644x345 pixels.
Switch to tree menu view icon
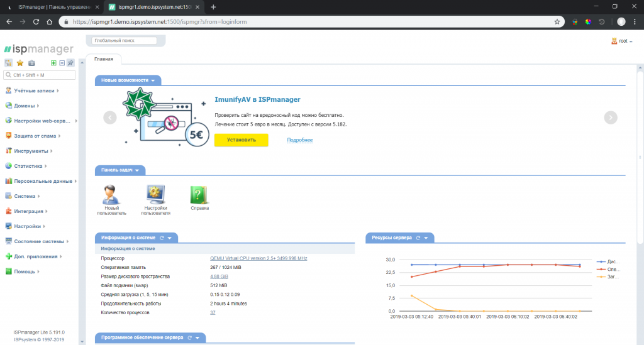pos(8,63)
